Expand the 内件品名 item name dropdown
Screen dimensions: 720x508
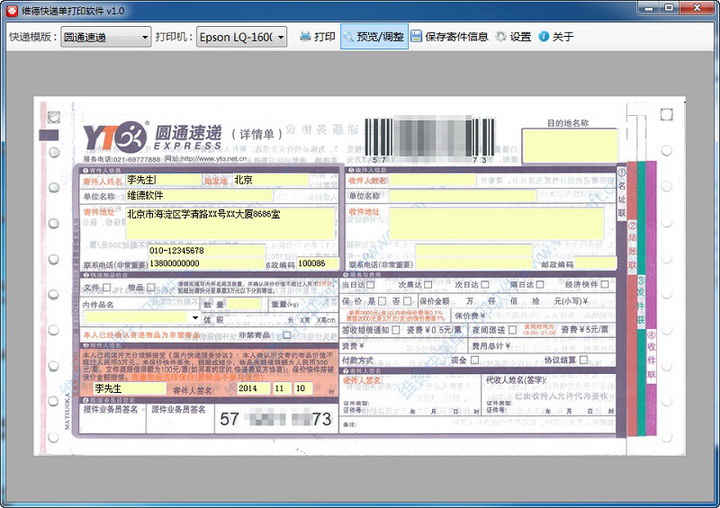coord(195,317)
